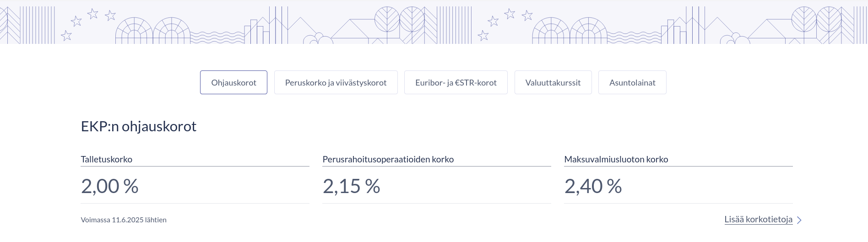Select the 2,15 % rate value
868x242 pixels.
(x=351, y=186)
